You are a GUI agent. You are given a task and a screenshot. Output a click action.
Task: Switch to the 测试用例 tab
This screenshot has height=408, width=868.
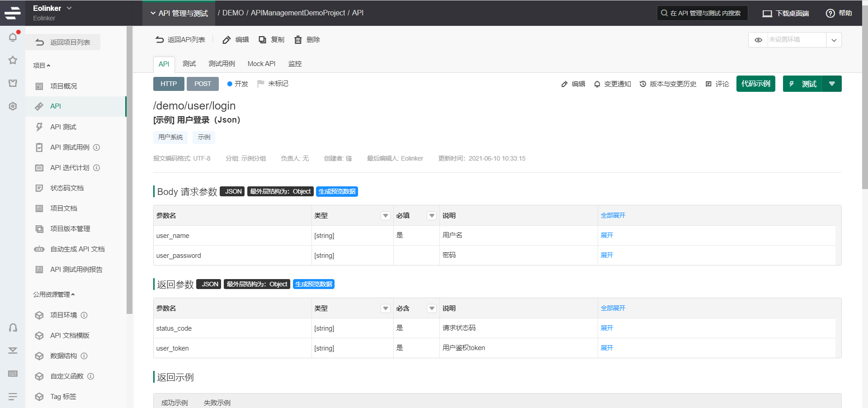222,64
